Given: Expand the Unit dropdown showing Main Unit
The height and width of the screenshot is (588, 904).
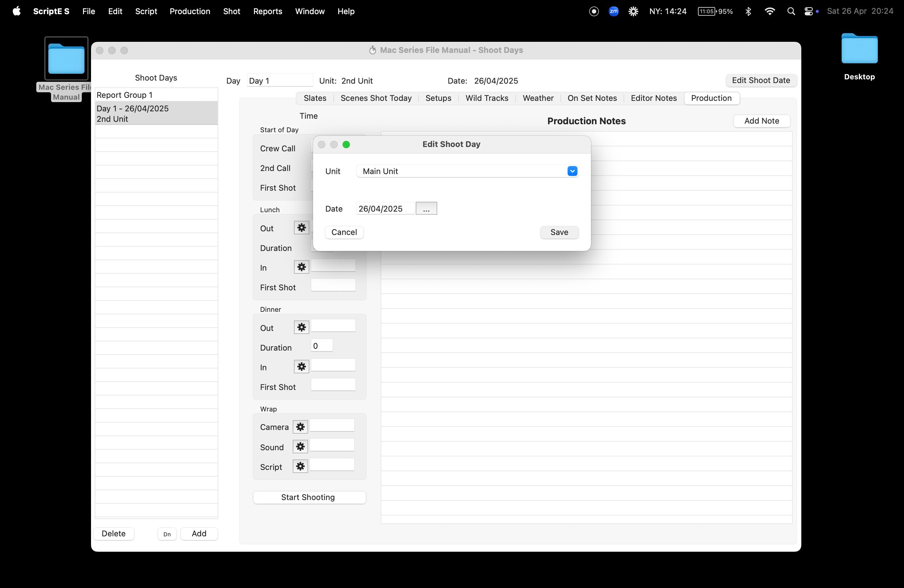Looking at the screenshot, I should 572,171.
